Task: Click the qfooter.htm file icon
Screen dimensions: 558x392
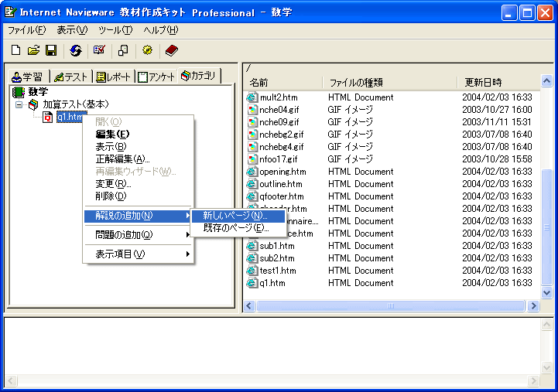Action: click(x=252, y=196)
